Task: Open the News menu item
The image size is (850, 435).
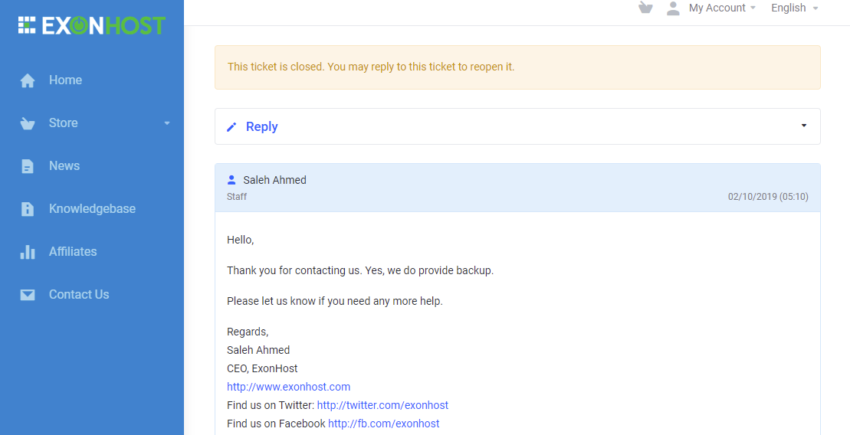Action: click(64, 166)
